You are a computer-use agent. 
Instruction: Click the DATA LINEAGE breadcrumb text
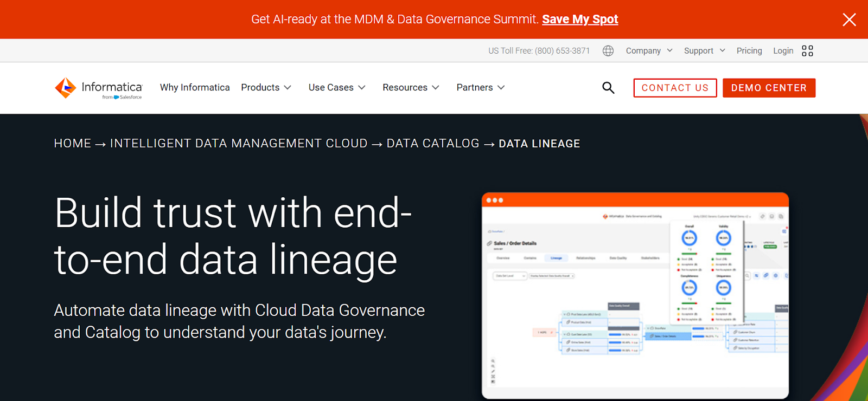click(539, 144)
